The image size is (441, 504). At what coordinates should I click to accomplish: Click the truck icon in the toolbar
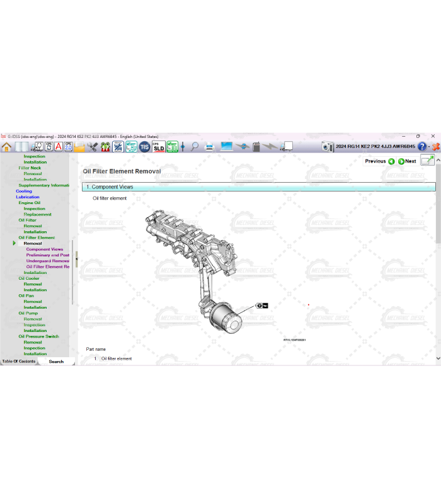(x=287, y=147)
